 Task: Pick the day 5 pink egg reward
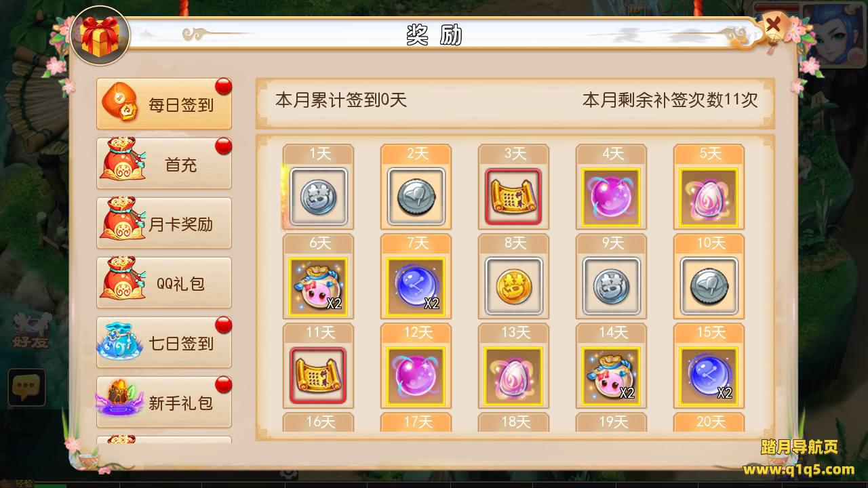pos(709,197)
